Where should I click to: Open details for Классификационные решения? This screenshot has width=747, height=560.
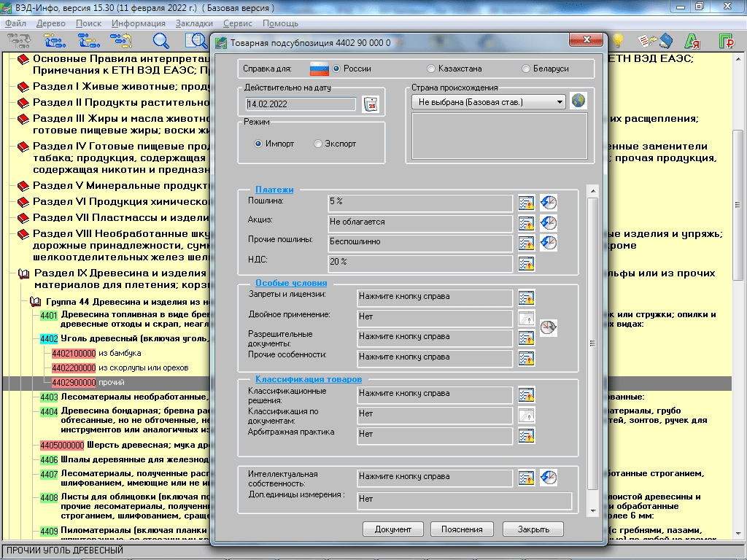(526, 394)
